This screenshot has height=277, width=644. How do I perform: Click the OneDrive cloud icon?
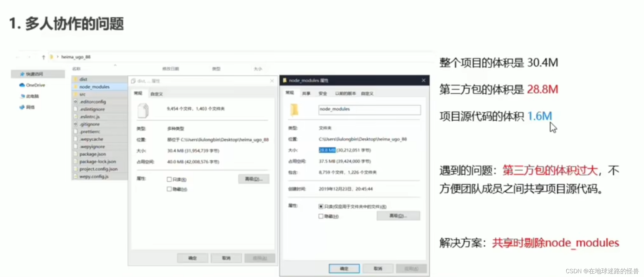click(x=22, y=85)
